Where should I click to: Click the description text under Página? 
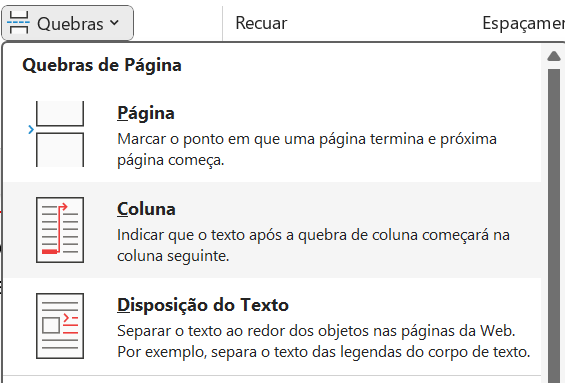click(x=307, y=149)
